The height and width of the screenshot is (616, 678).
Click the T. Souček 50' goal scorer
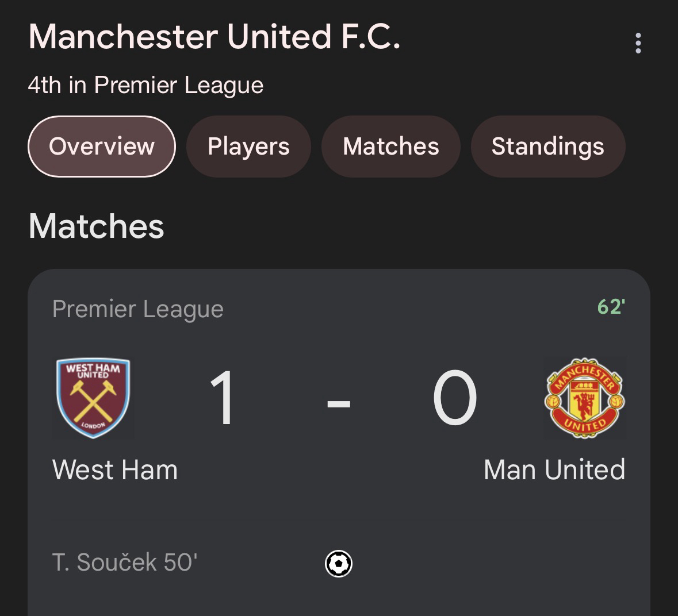pos(125,563)
